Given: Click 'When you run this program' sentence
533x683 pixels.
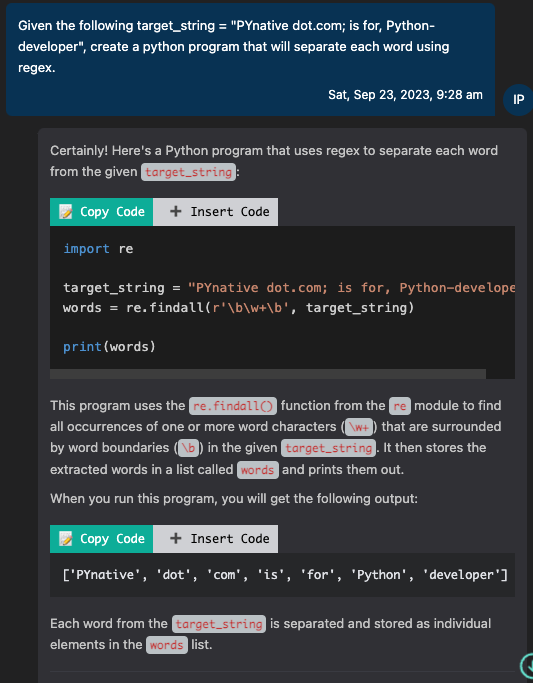Looking at the screenshot, I should click(x=234, y=498).
